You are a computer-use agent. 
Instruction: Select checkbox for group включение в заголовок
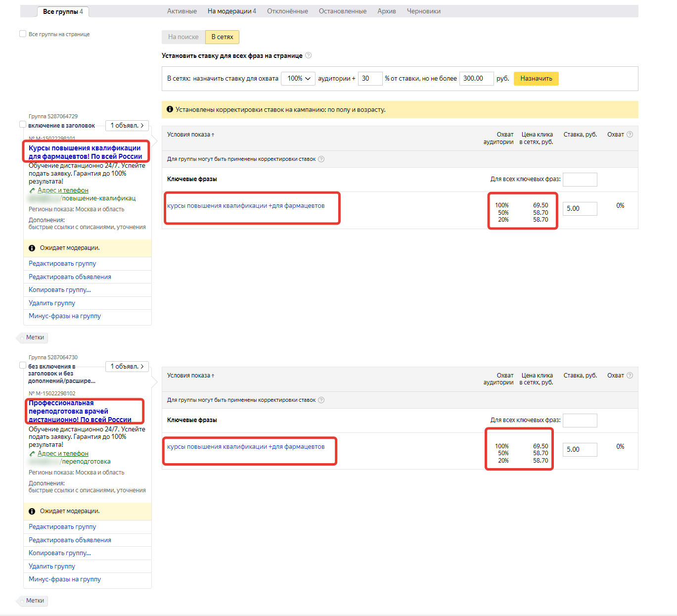click(x=23, y=124)
